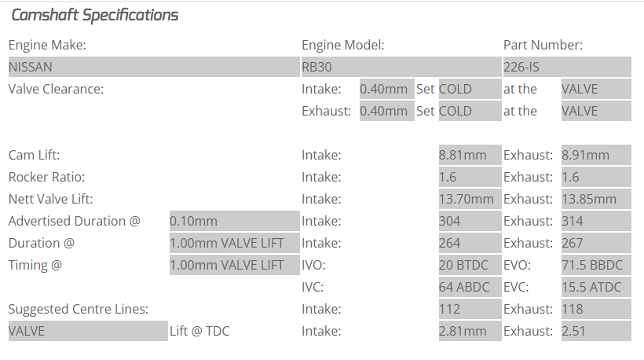
Task: Click the Intake nett valve lift 13.70mm field
Action: pyautogui.click(x=470, y=199)
